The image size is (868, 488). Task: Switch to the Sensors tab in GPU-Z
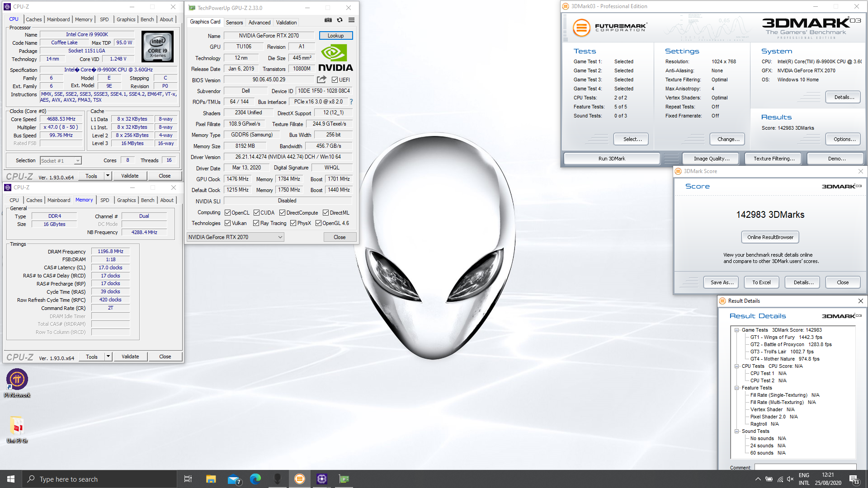234,23
